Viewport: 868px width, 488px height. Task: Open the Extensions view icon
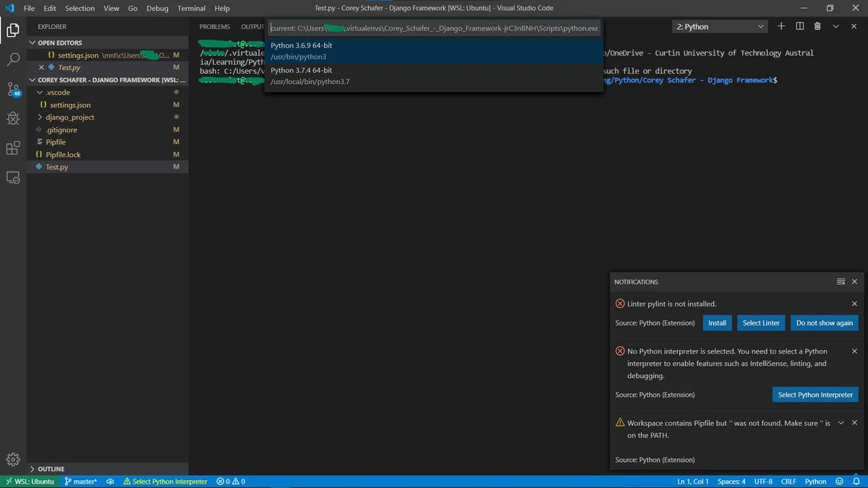13,148
